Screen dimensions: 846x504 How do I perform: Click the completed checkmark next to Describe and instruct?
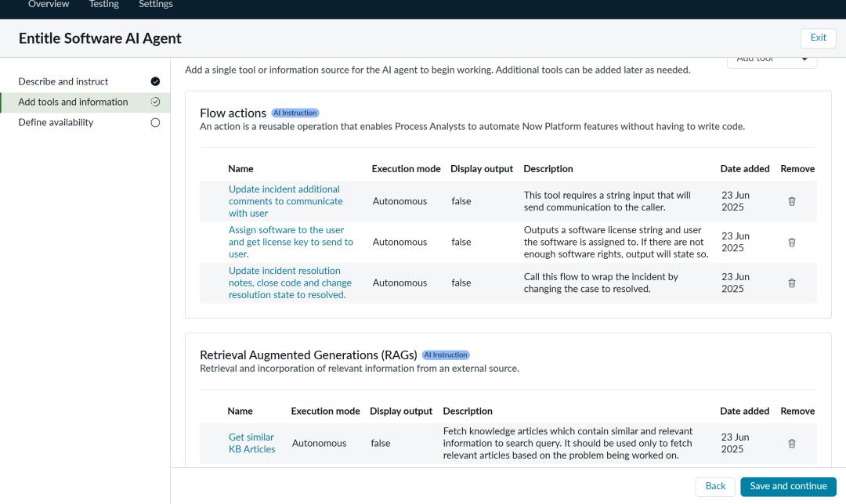point(155,81)
